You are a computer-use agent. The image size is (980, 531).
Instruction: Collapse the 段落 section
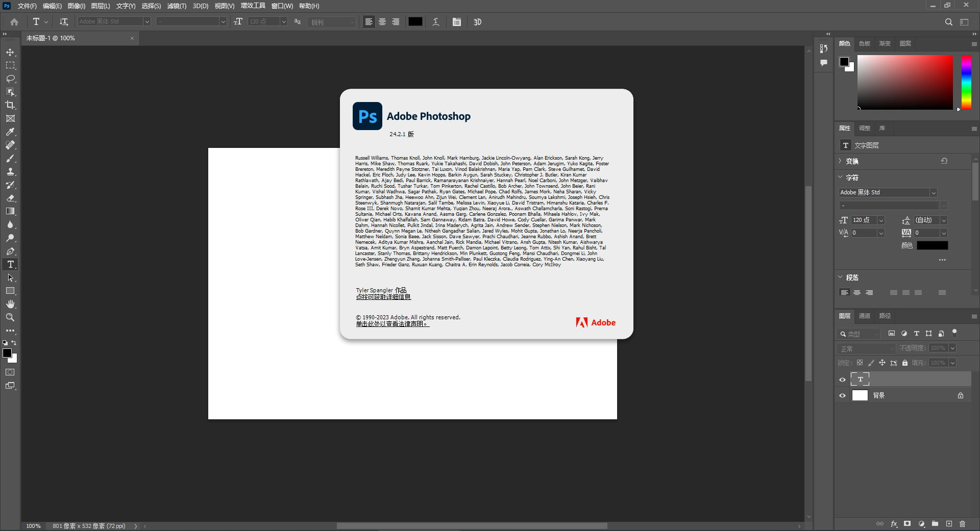(840, 277)
